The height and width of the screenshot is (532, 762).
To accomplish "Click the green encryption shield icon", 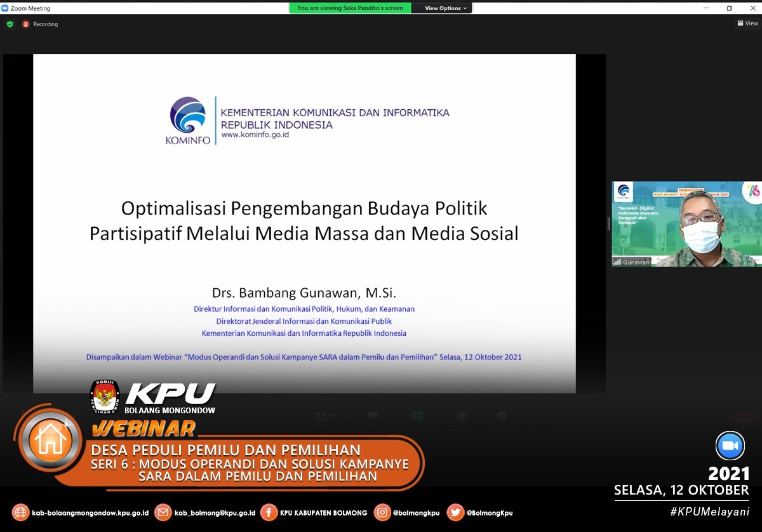I will tap(10, 24).
